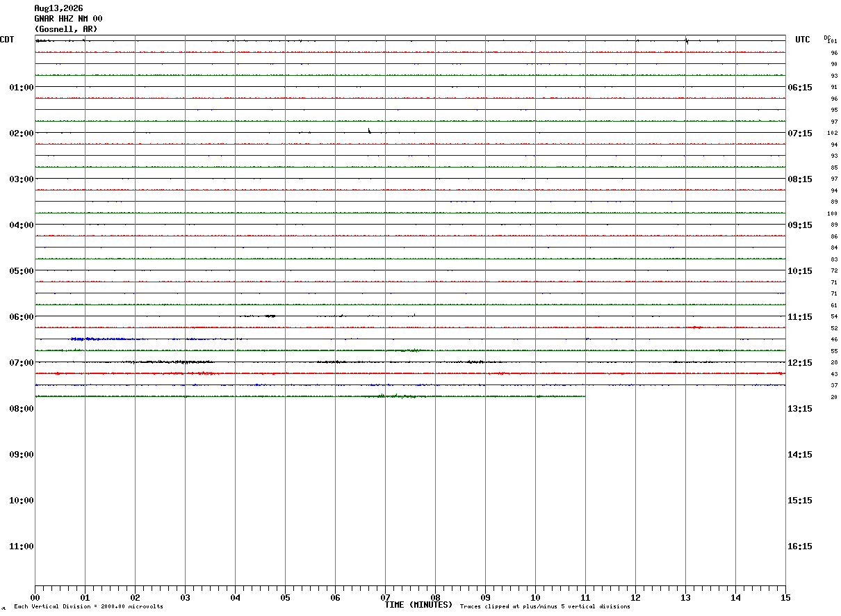Screen dimensions: 841x616
Task: Click the 11:00 CDT time label
Action: [22, 546]
